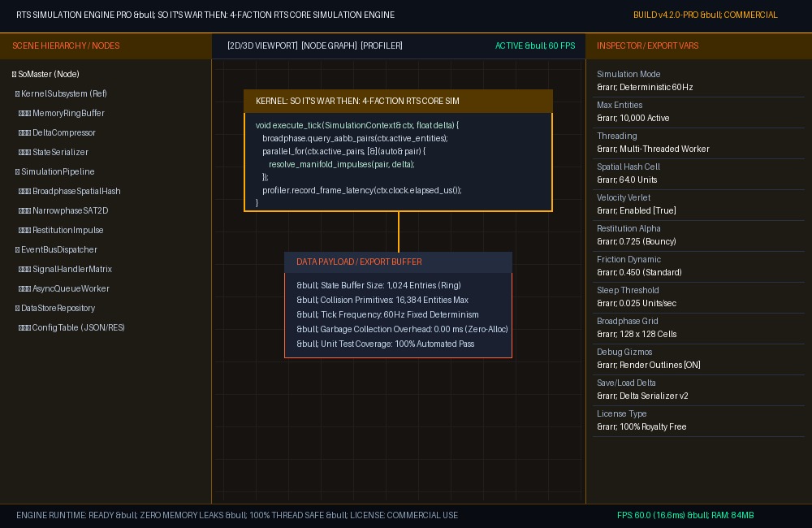Collapse the DataStoreRepository expander glyph

click(x=18, y=309)
